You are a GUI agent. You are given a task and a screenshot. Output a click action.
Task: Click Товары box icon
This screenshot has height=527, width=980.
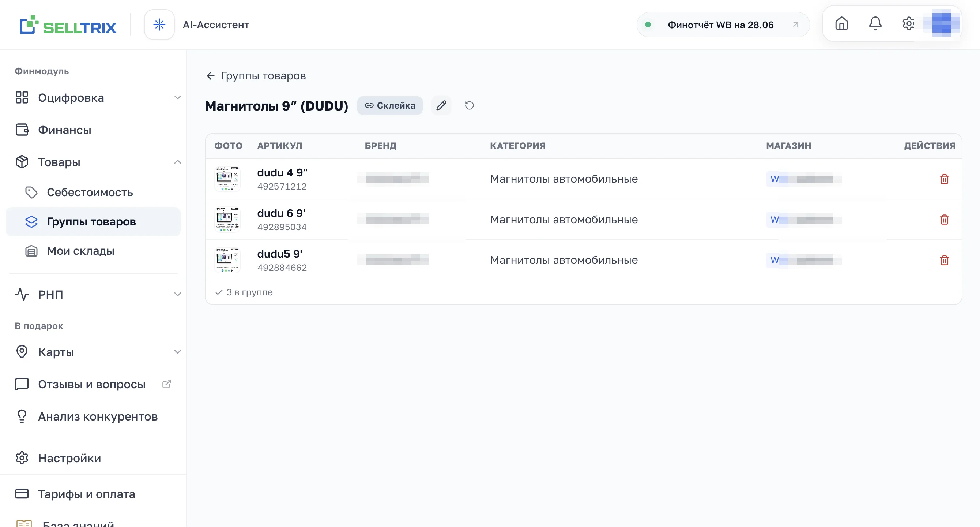[22, 162]
